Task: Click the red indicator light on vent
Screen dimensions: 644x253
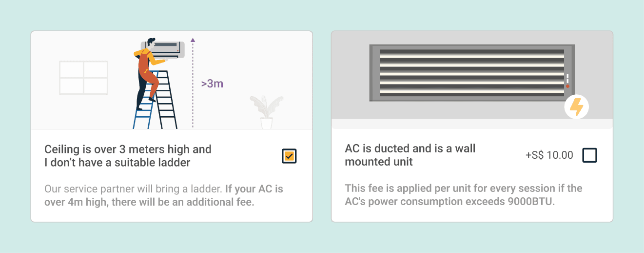Action: 567,86
